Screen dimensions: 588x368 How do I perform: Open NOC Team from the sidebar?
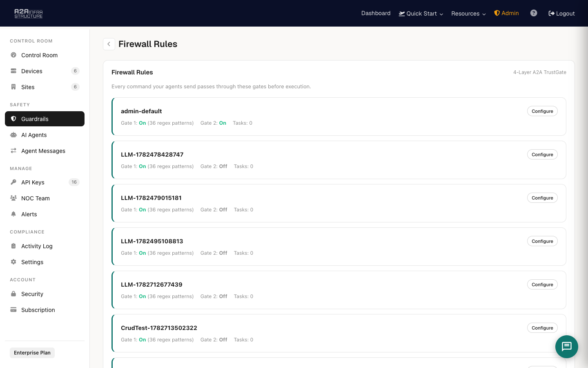pos(45,198)
